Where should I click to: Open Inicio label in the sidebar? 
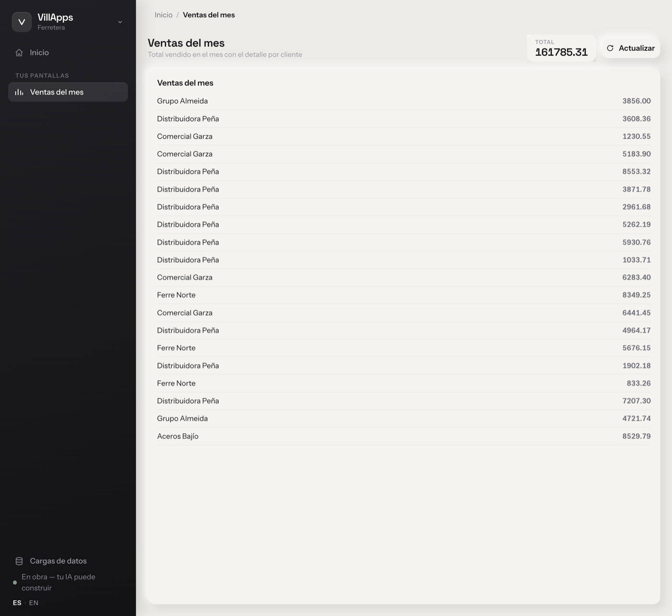[39, 53]
